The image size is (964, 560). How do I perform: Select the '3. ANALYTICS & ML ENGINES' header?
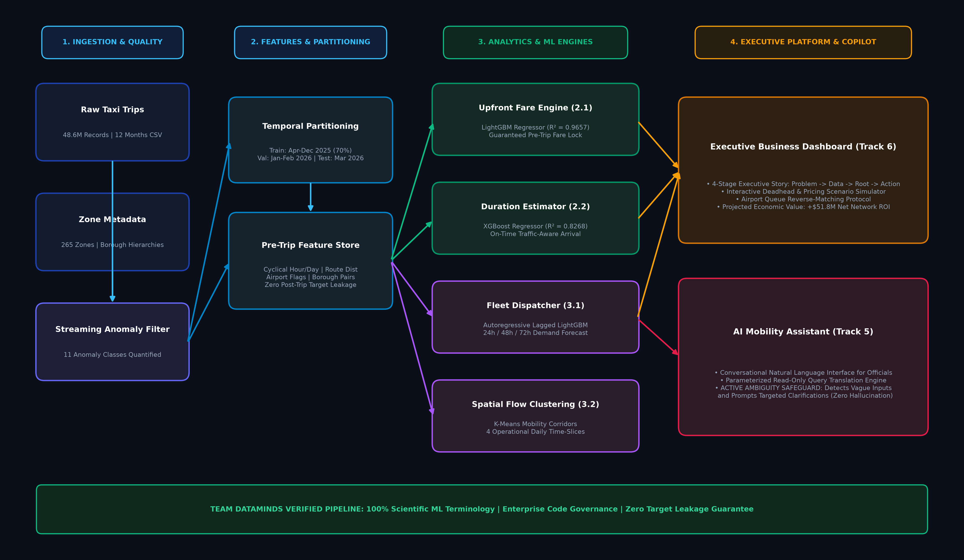point(535,42)
